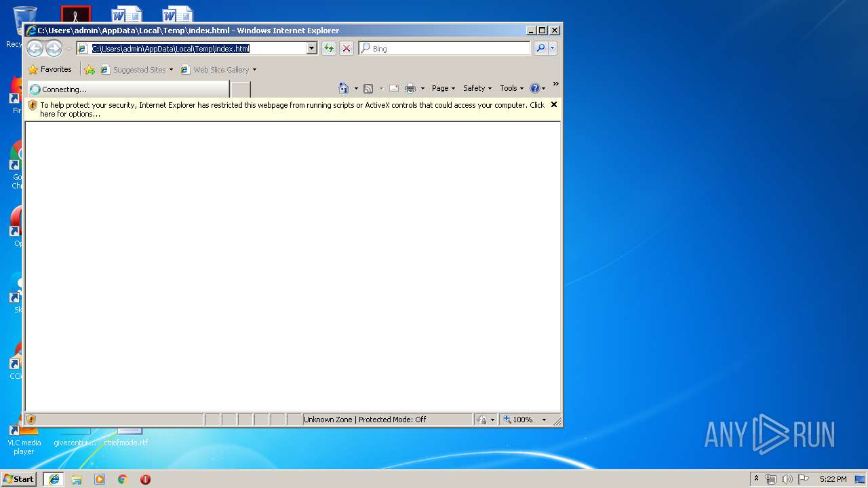The width and height of the screenshot is (868, 488).
Task: Click the Bing search box
Action: (x=444, y=48)
